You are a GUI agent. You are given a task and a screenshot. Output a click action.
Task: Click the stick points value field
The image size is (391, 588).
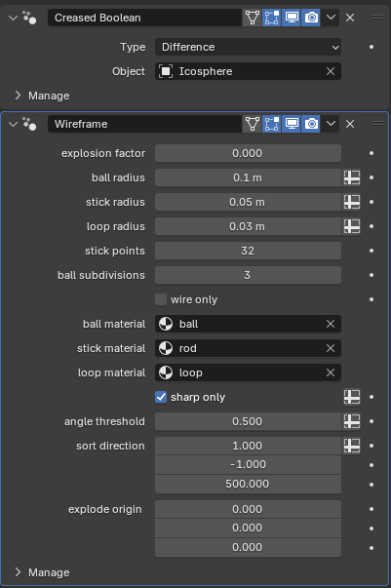point(248,251)
